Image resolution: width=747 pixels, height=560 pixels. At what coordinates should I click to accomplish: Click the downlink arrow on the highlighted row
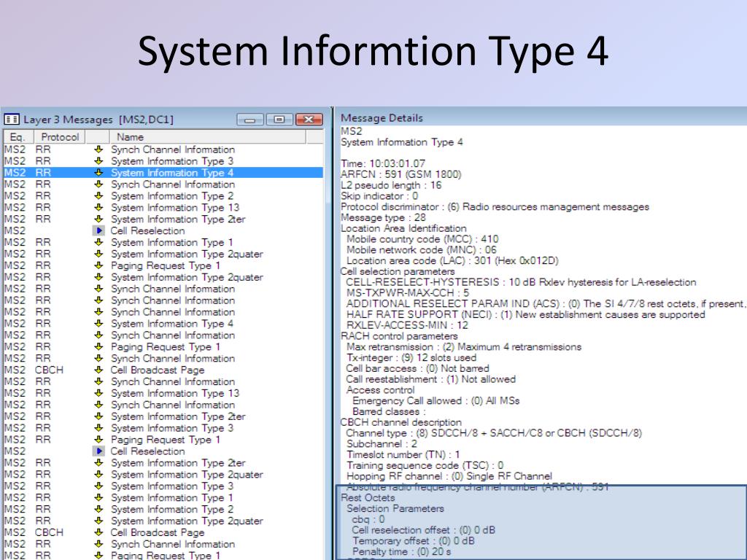pyautogui.click(x=98, y=172)
